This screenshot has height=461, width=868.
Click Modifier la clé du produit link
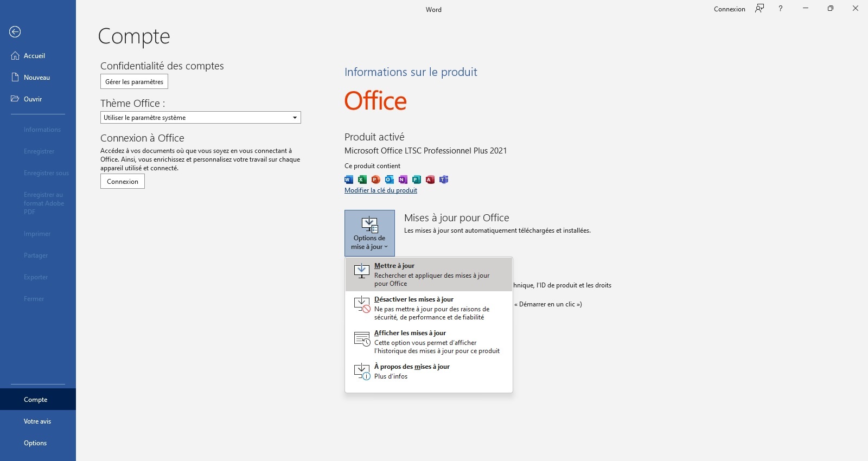(381, 190)
